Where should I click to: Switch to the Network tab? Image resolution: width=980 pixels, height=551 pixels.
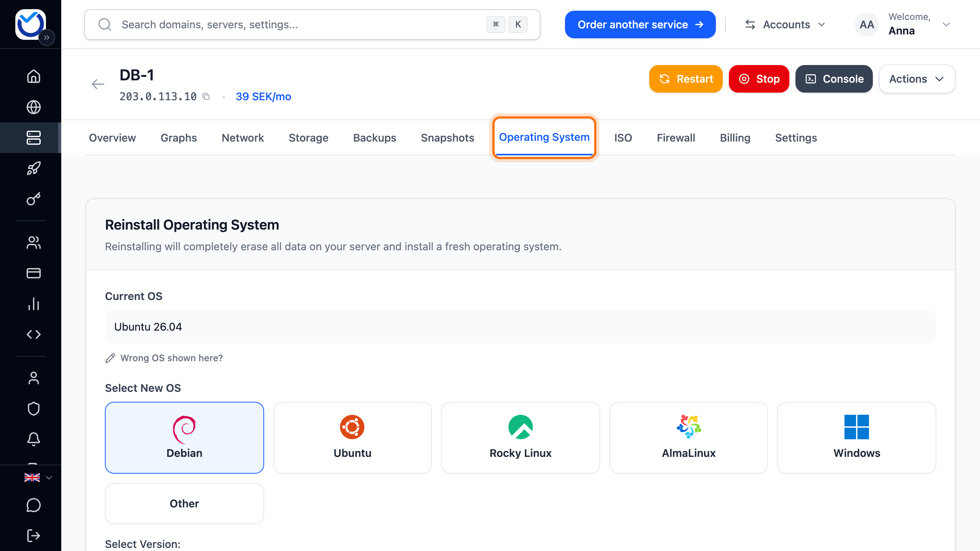tap(243, 138)
